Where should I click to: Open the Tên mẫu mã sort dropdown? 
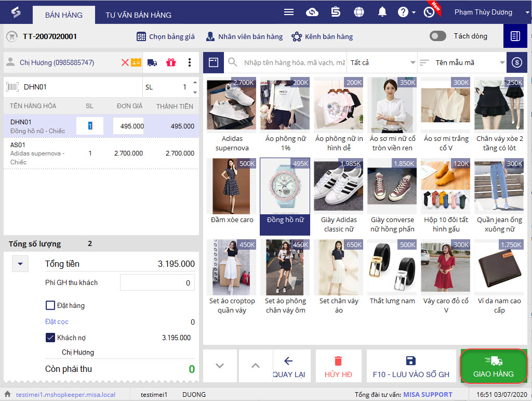[x=462, y=62]
